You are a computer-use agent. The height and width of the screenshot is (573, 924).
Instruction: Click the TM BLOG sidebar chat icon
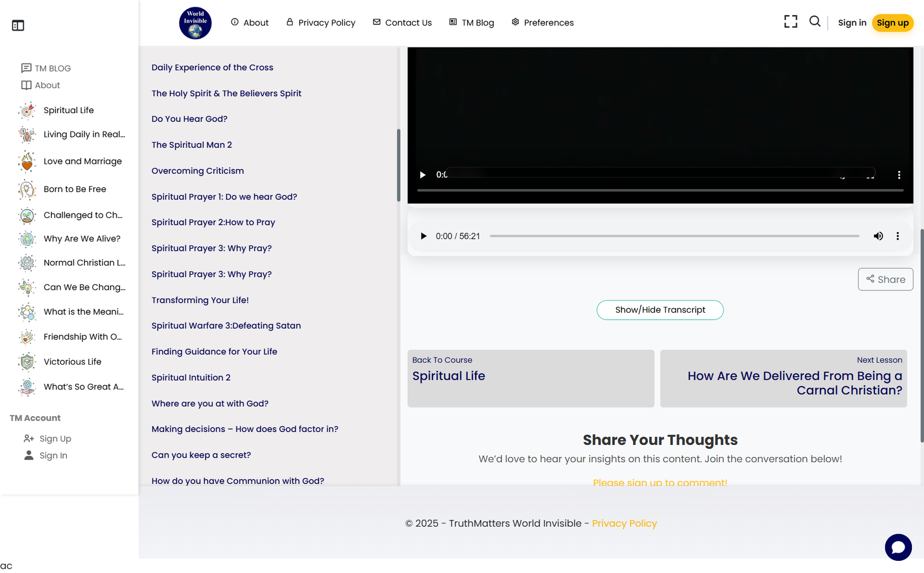click(26, 68)
